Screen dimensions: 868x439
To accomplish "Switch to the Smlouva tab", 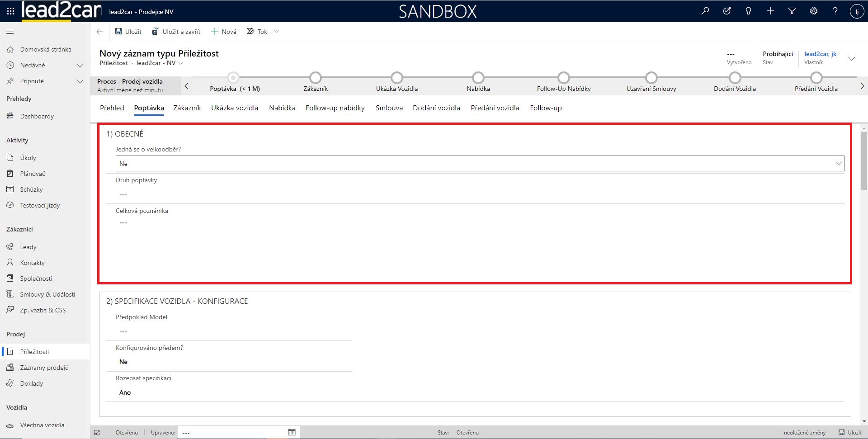I will (389, 108).
